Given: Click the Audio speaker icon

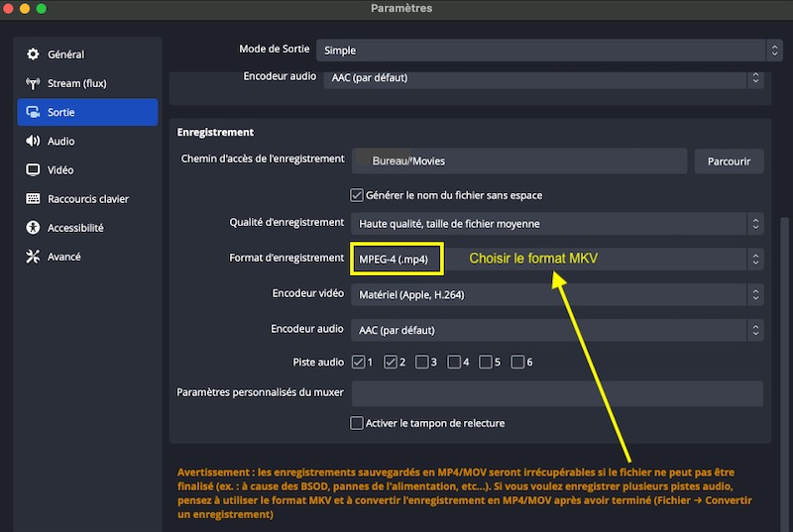Looking at the screenshot, I should pos(33,141).
